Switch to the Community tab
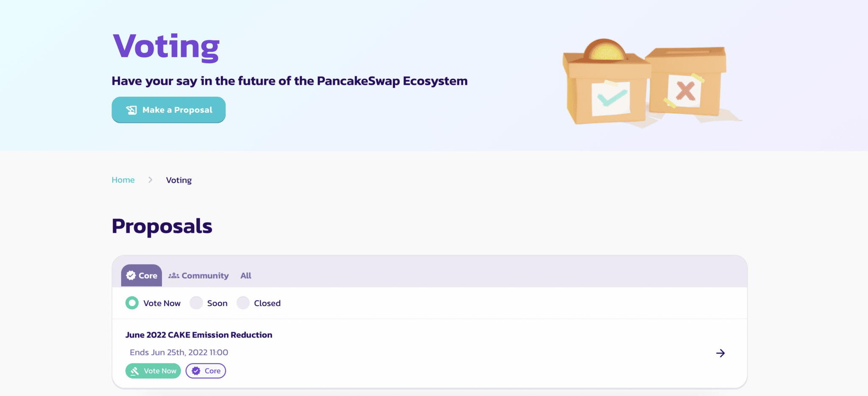The image size is (868, 396). coord(198,275)
